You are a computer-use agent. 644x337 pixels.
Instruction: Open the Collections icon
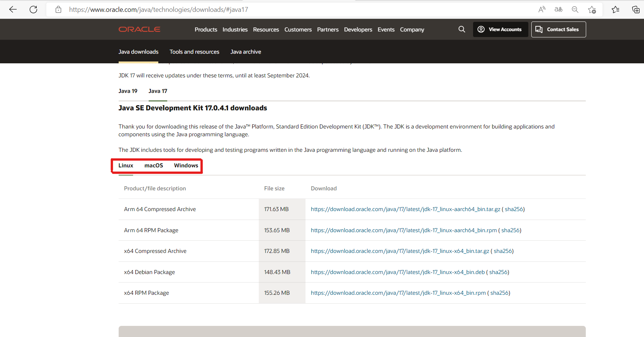click(635, 10)
